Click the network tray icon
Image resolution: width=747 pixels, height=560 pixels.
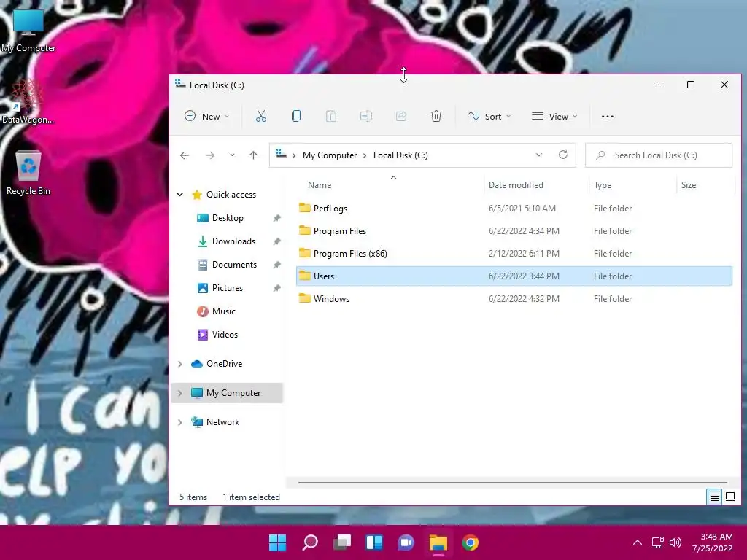pyautogui.click(x=658, y=542)
